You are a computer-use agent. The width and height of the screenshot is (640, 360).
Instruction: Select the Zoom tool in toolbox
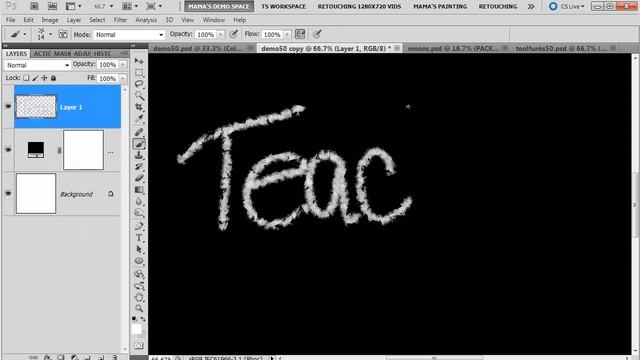click(139, 308)
